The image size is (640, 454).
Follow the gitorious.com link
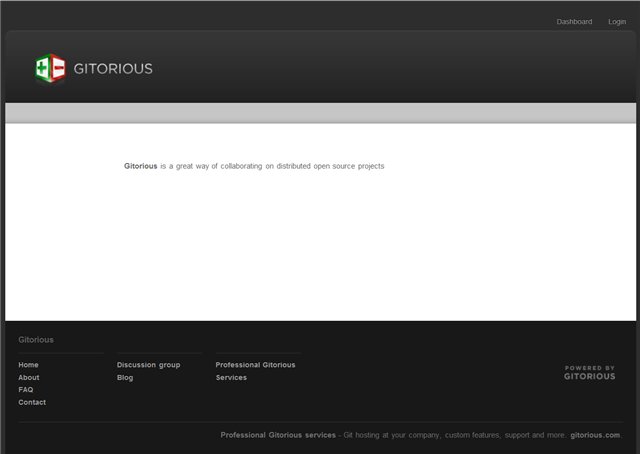[595, 435]
